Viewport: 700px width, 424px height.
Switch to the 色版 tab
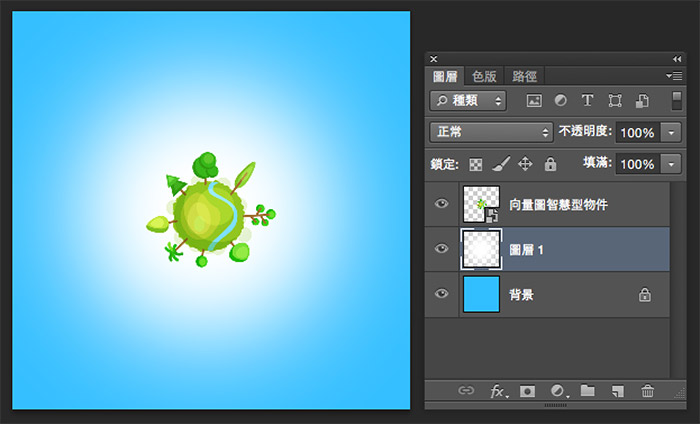pos(484,76)
